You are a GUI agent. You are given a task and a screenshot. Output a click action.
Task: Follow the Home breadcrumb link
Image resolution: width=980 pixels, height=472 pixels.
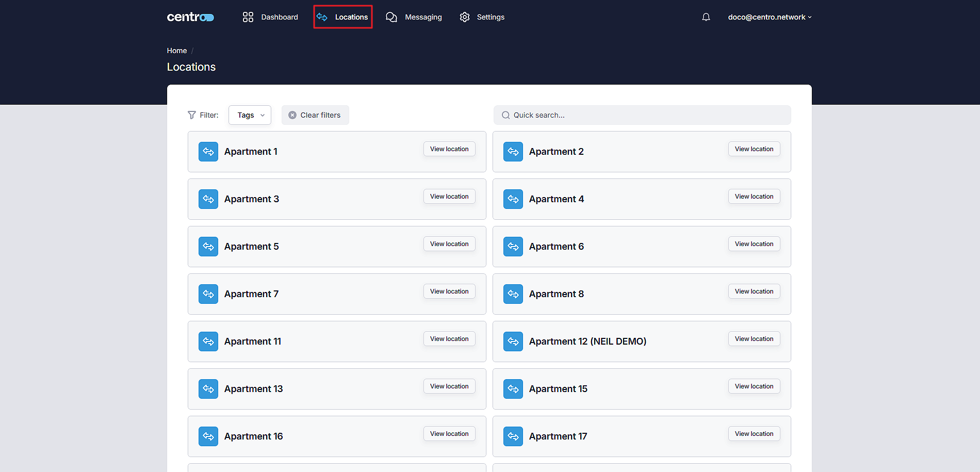click(177, 51)
